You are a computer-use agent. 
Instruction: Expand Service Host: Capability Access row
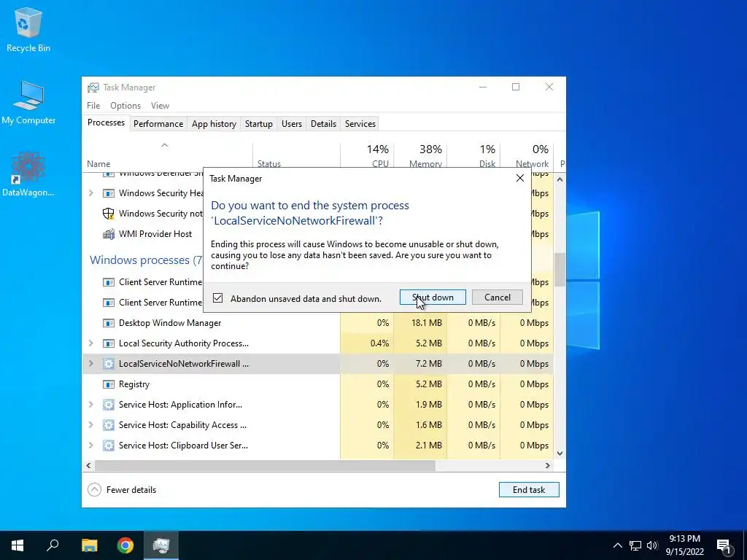coord(91,425)
